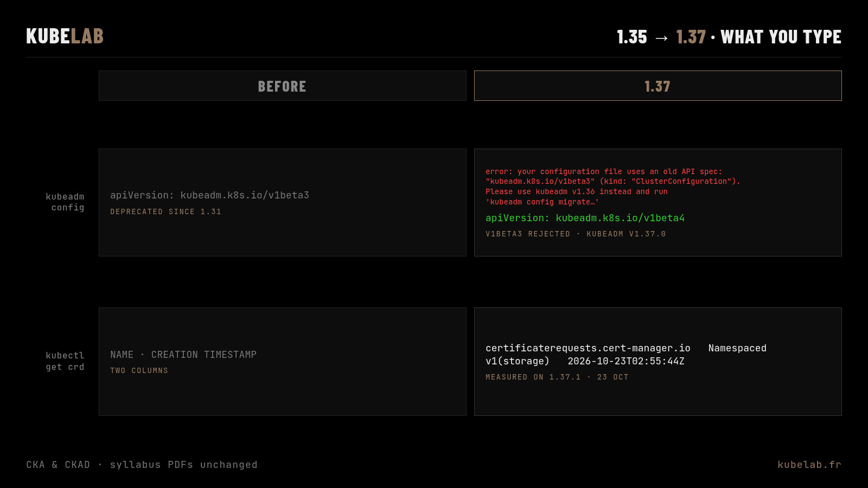
Task: Click the KUBELAB logo
Action: (x=65, y=36)
